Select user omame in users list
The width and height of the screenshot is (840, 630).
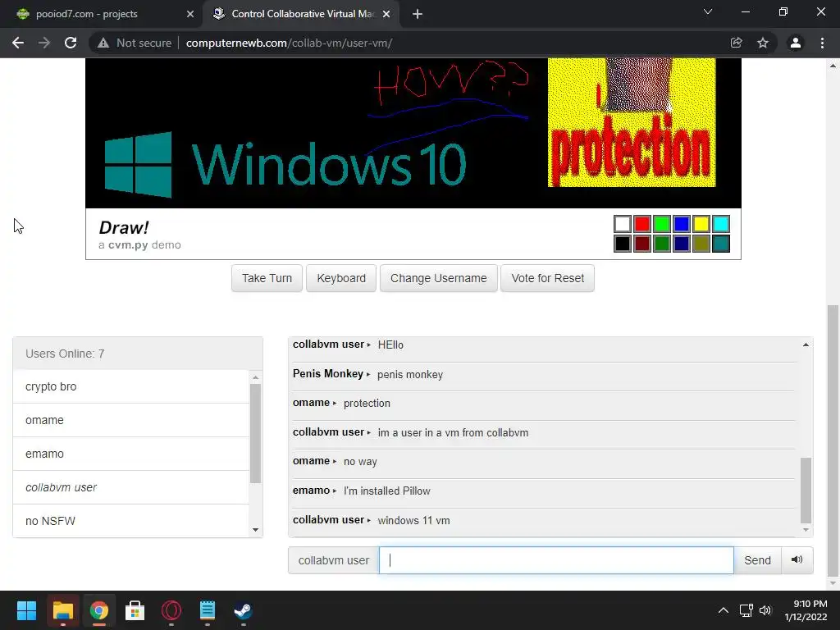pos(131,420)
